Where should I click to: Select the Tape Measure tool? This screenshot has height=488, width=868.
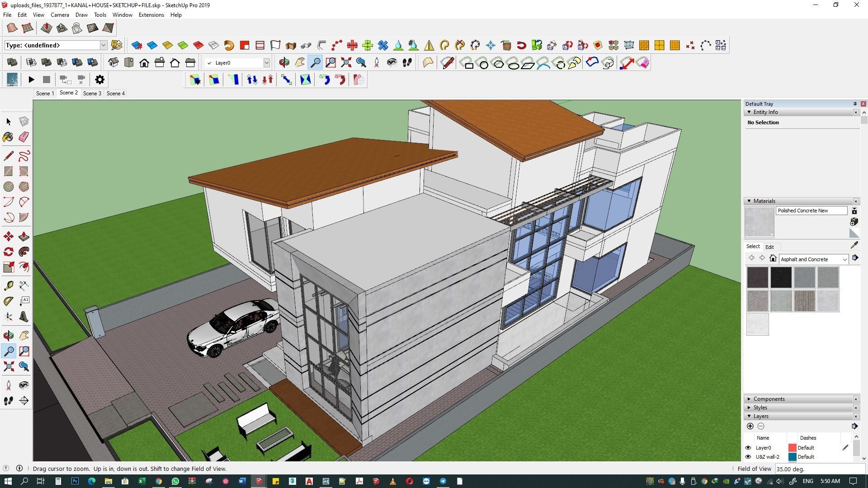point(9,286)
